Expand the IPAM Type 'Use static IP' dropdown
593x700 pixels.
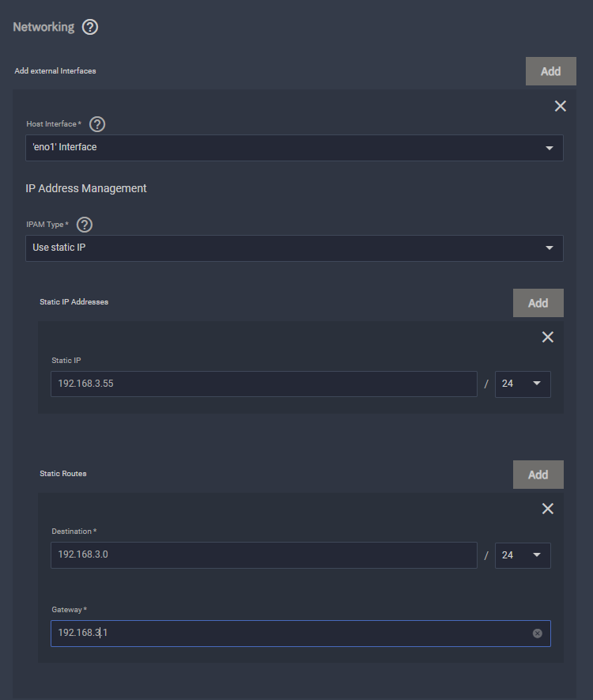pos(294,248)
